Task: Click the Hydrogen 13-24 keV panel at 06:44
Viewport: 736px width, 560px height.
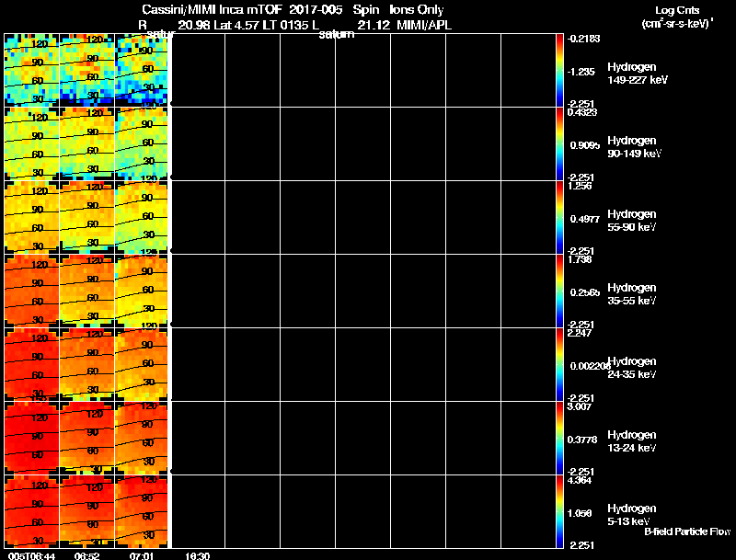Action: click(x=32, y=438)
